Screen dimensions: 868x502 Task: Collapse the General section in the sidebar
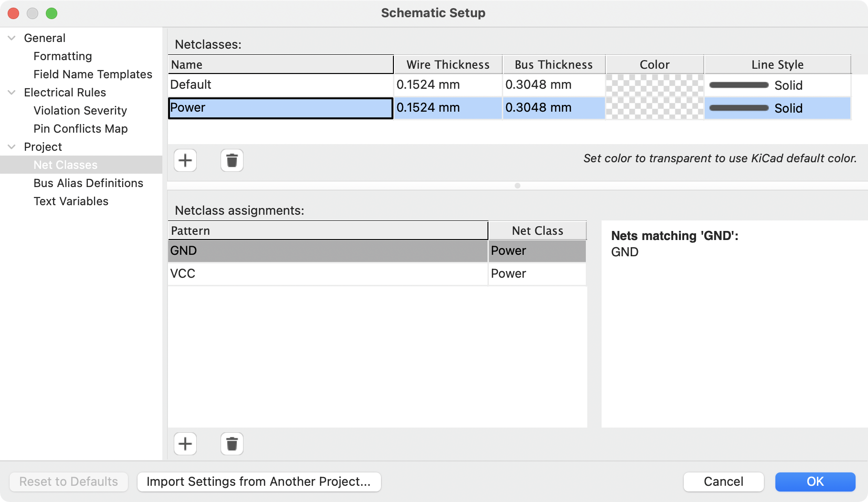tap(11, 38)
